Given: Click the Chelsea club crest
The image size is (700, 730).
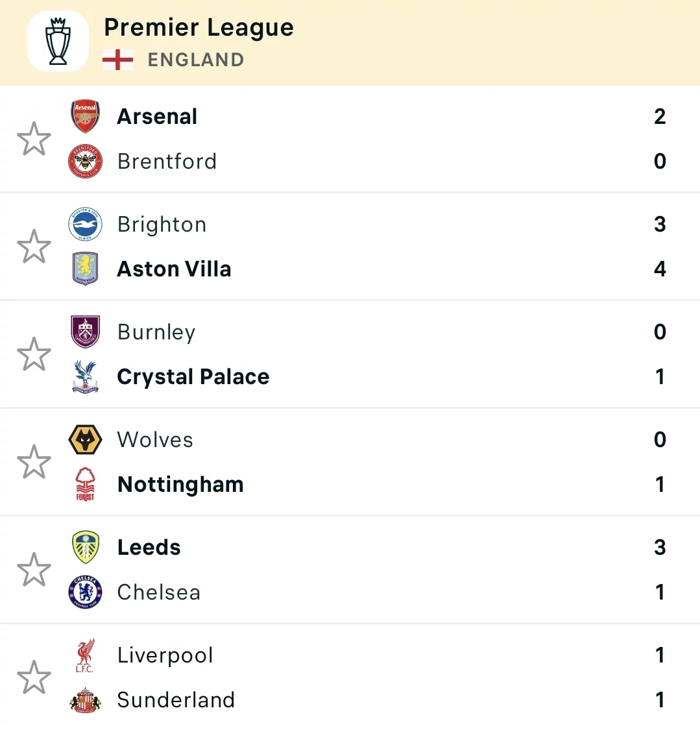Looking at the screenshot, I should [x=85, y=592].
